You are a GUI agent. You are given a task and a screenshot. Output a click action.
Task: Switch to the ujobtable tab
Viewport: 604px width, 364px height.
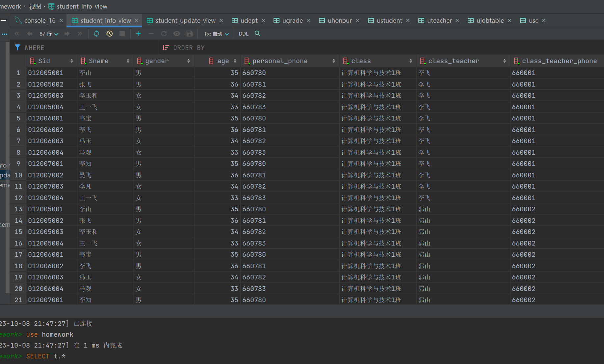pos(490,20)
